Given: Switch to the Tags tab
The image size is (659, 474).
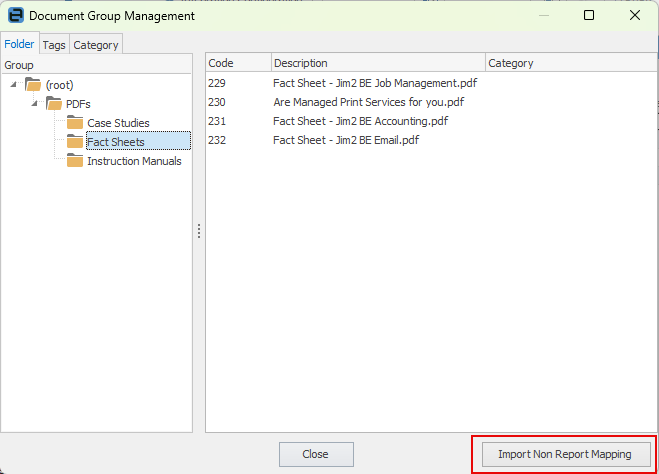Looking at the screenshot, I should 54,45.
